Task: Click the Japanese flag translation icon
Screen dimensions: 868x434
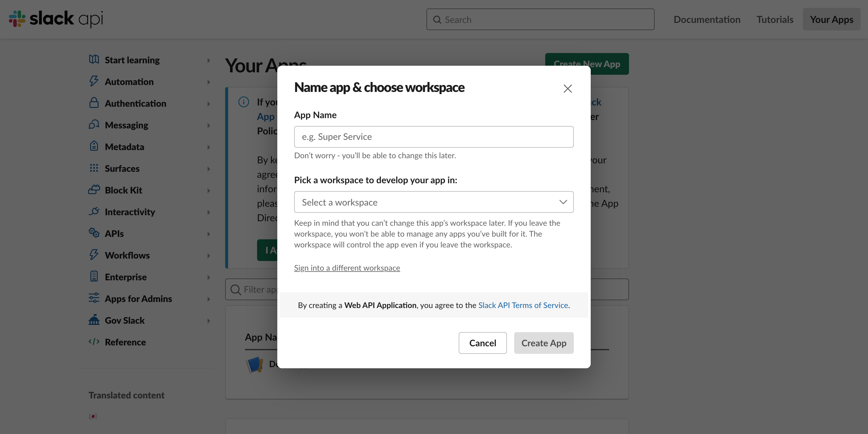Action: click(93, 417)
